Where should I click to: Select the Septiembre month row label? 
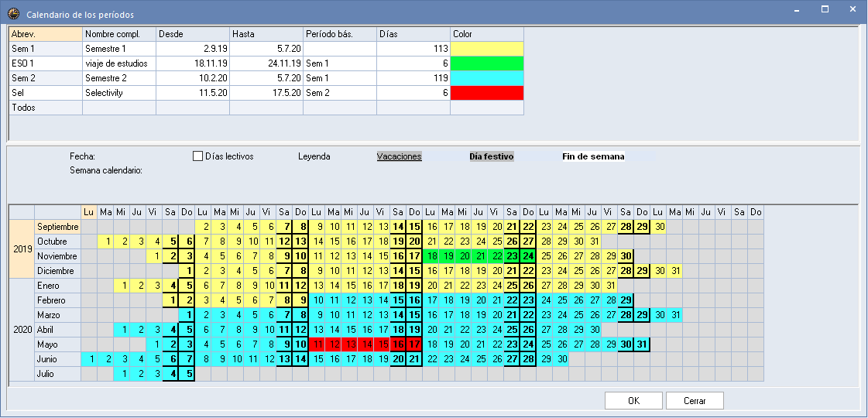point(57,227)
